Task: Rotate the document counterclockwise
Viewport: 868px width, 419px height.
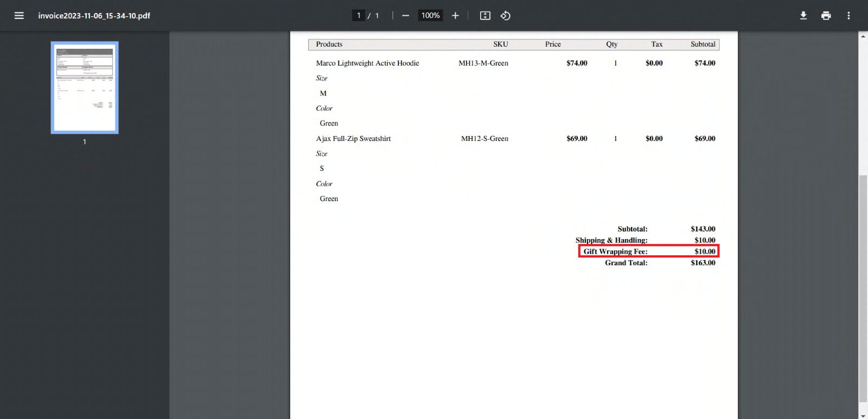Action: (x=506, y=16)
